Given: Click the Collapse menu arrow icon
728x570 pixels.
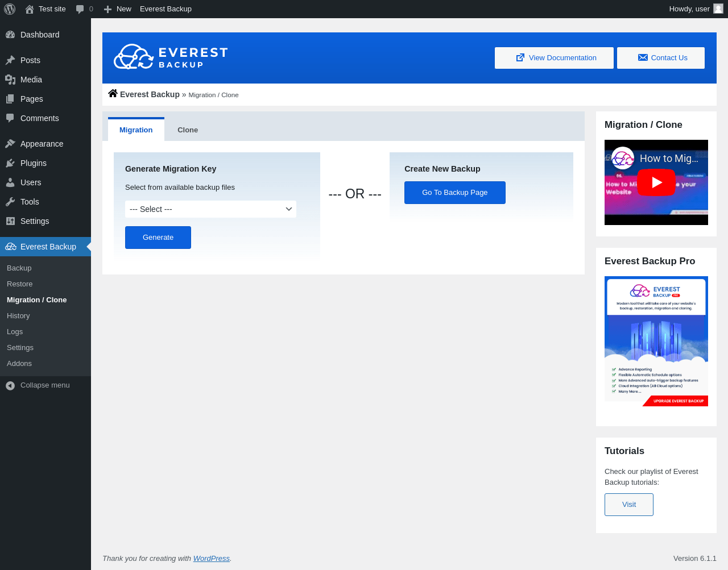Looking at the screenshot, I should click(x=10, y=386).
